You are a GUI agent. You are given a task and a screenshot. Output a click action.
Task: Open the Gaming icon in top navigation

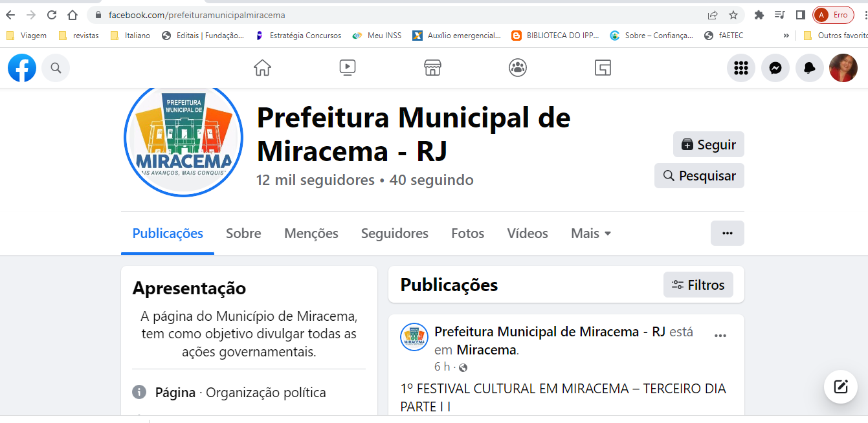pyautogui.click(x=603, y=68)
